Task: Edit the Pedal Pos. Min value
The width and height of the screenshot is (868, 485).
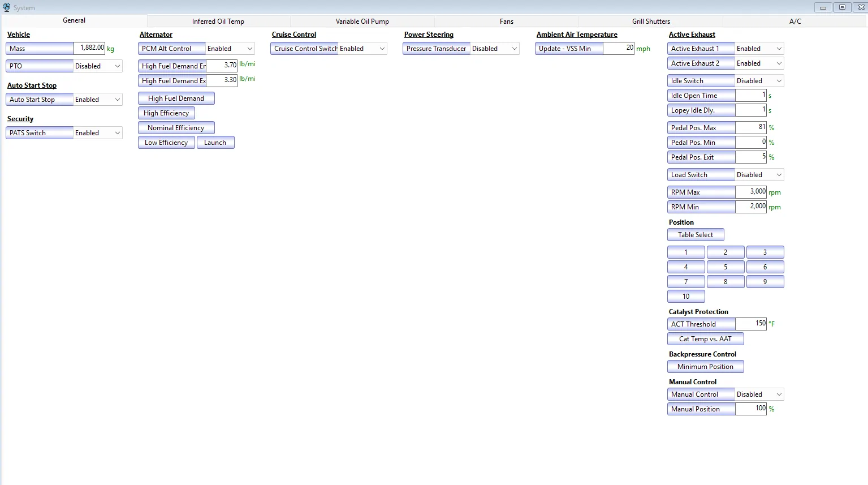Action: click(x=751, y=142)
